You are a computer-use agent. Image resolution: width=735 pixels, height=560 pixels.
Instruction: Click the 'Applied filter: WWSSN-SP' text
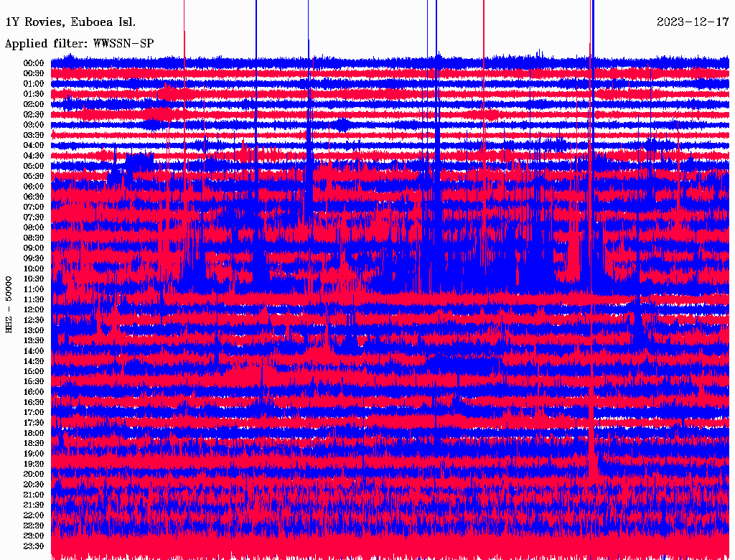(x=79, y=44)
